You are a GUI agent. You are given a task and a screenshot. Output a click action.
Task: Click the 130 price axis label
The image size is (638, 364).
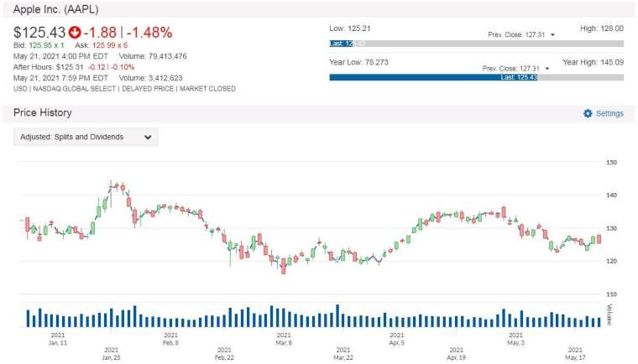point(611,228)
